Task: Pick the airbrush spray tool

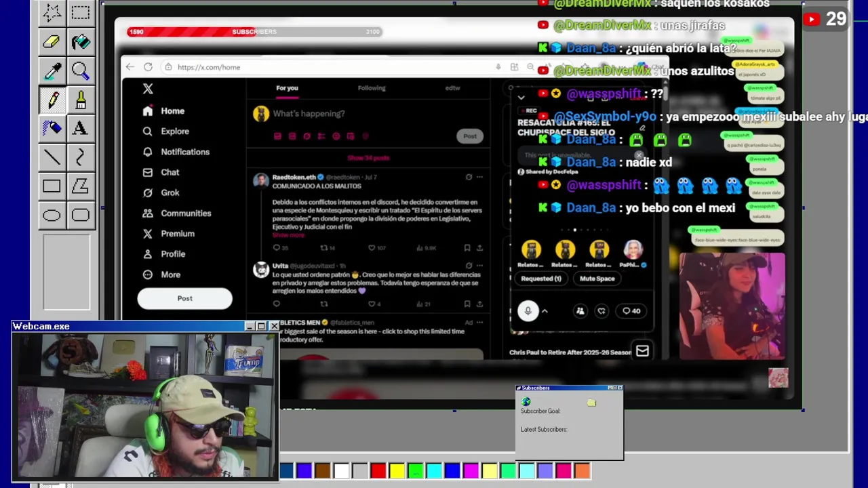Action: click(x=52, y=127)
